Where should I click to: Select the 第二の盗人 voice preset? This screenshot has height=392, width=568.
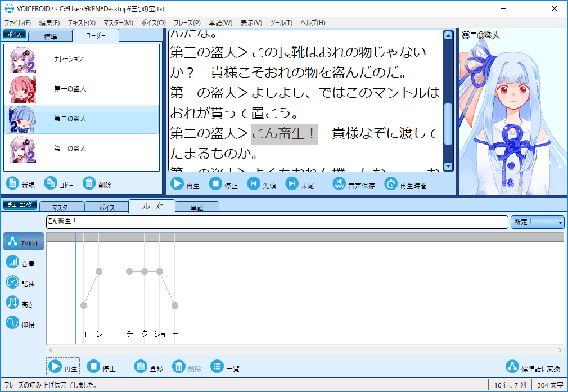coord(82,119)
